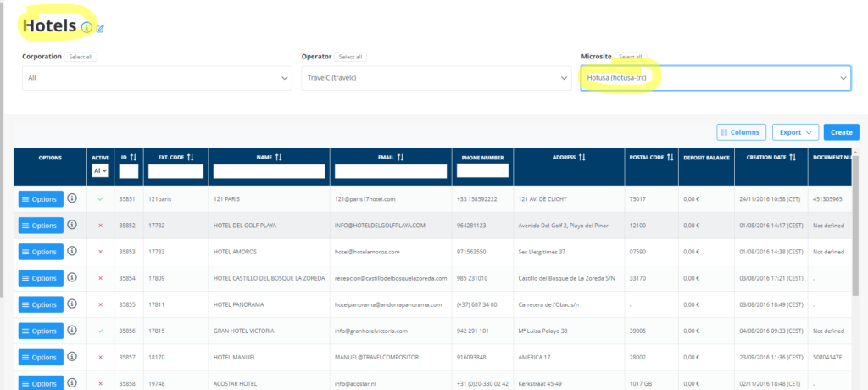Sort by Postal Code column arrows

670,157
